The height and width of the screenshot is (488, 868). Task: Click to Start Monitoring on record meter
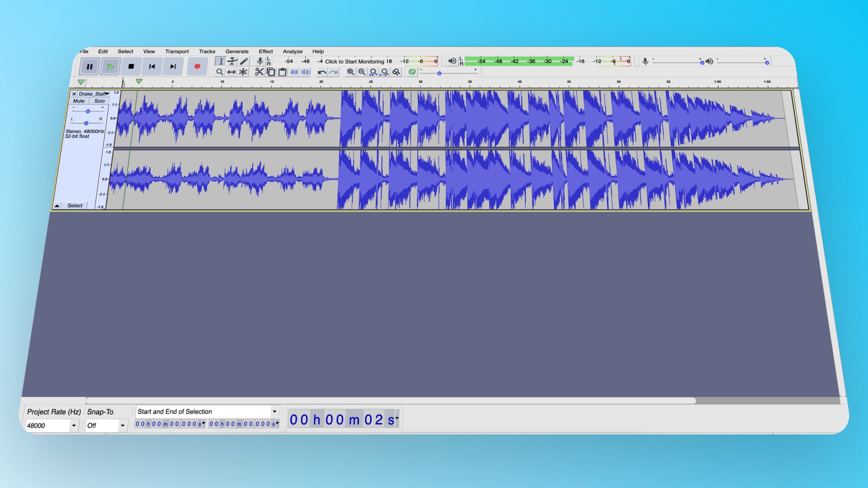click(x=354, y=61)
